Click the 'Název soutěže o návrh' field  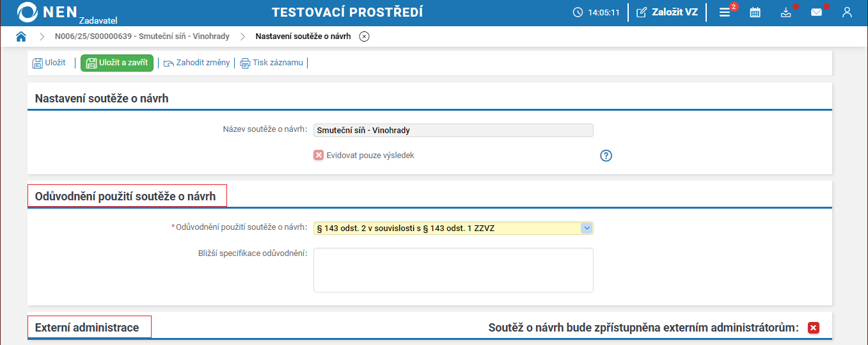click(x=453, y=130)
